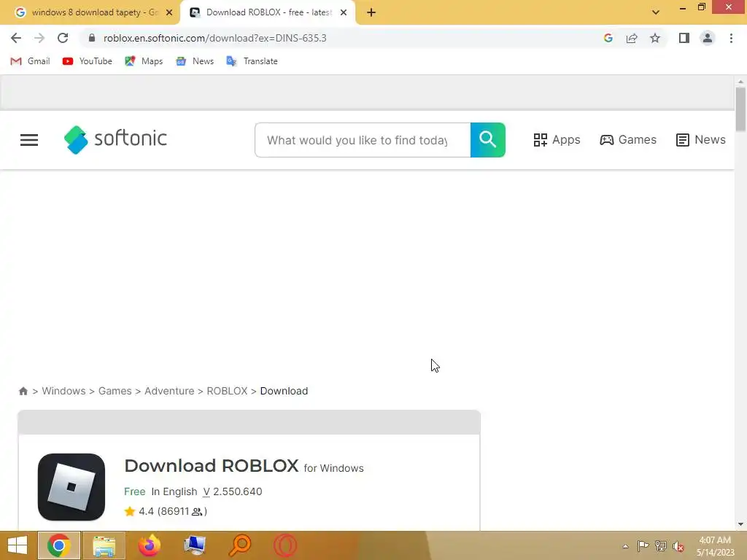
Task: Open the orange magnifier taskbar app
Action: [239, 545]
